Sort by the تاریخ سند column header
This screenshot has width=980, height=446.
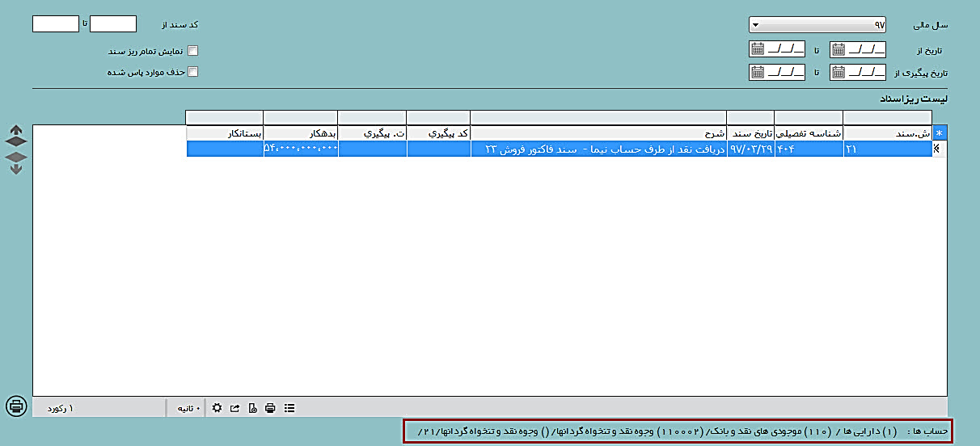[750, 133]
